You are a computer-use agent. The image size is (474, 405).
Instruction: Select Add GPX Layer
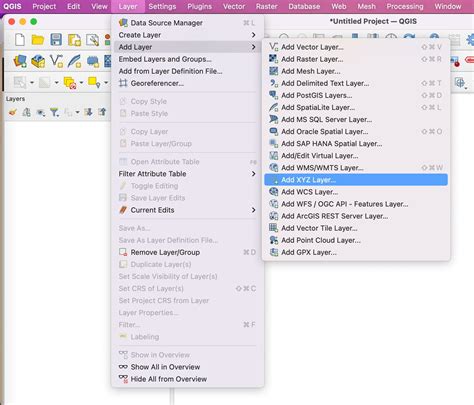tap(356, 252)
